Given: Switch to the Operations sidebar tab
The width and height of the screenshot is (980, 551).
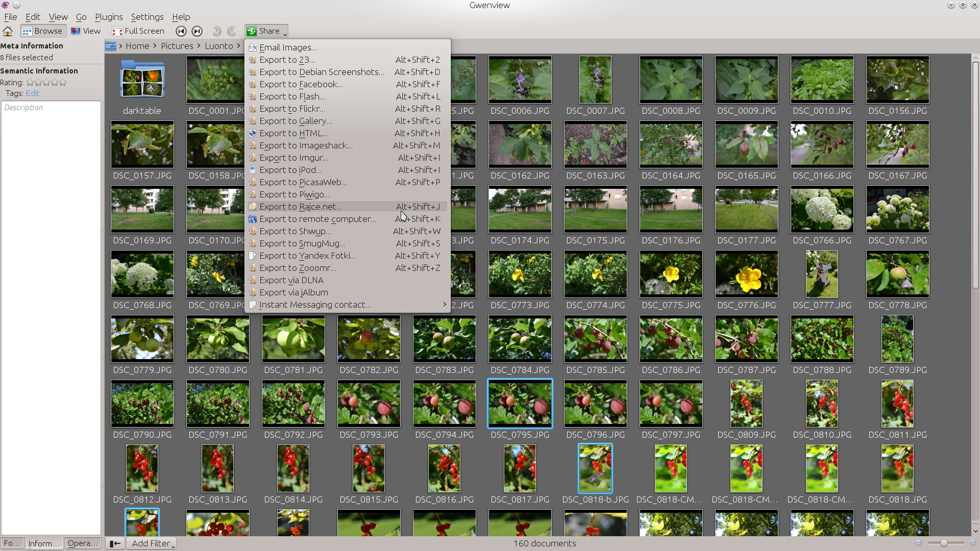Looking at the screenshot, I should (x=83, y=543).
